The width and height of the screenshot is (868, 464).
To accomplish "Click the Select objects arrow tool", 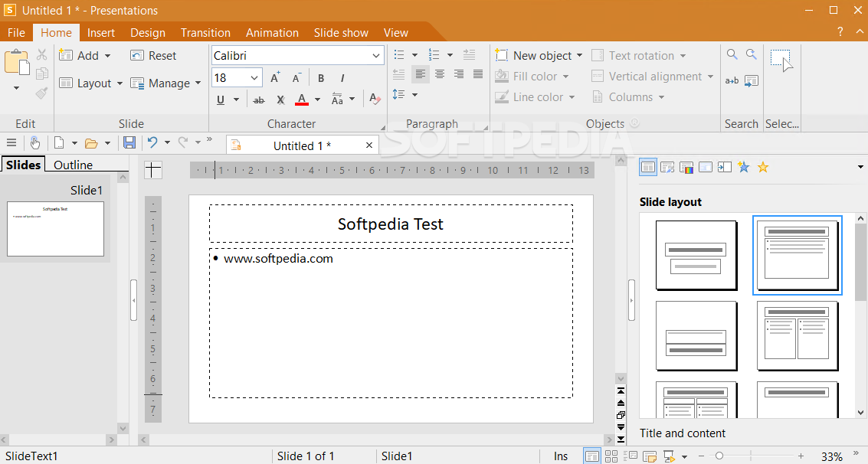I will pos(781,60).
